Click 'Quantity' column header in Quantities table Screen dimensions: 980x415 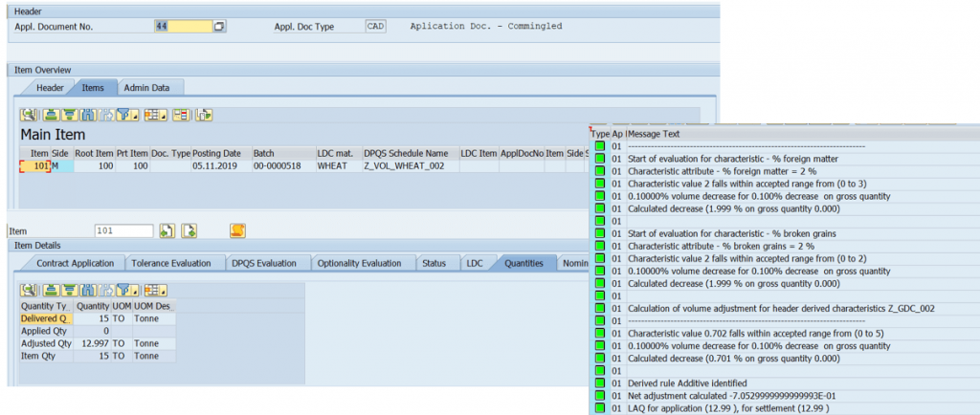tap(93, 306)
